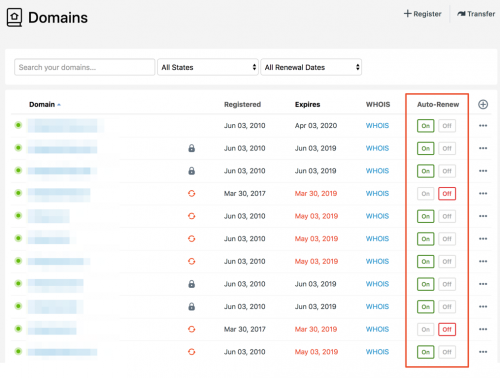Click the Registered column header

pos(242,104)
